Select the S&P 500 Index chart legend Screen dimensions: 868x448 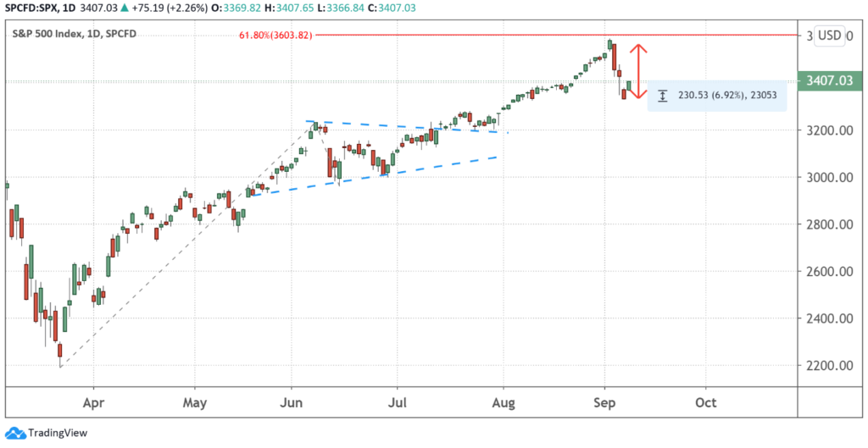point(75,34)
